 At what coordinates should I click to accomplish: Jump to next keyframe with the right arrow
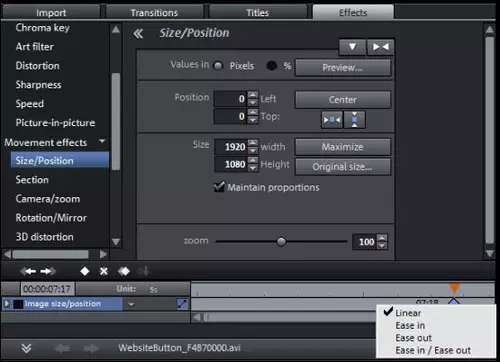(48, 271)
